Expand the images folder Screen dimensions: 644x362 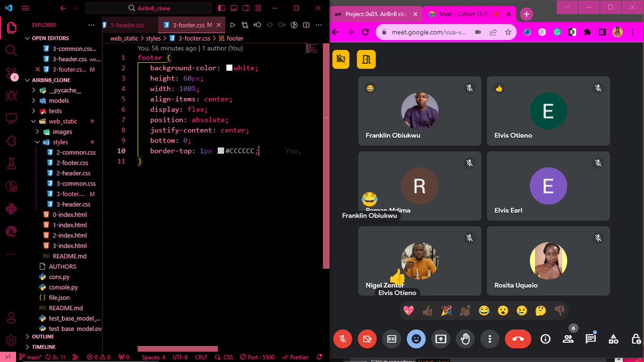point(63,132)
